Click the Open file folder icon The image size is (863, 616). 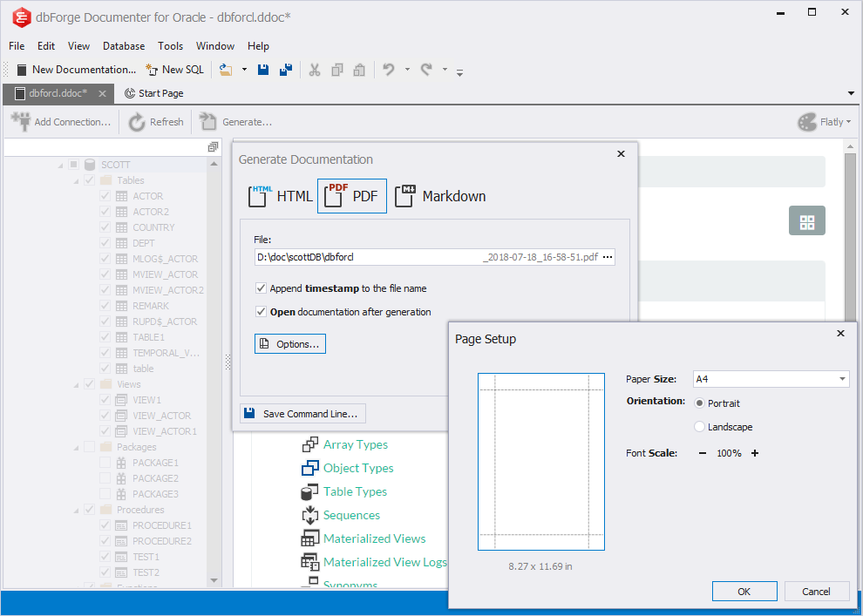[226, 70]
